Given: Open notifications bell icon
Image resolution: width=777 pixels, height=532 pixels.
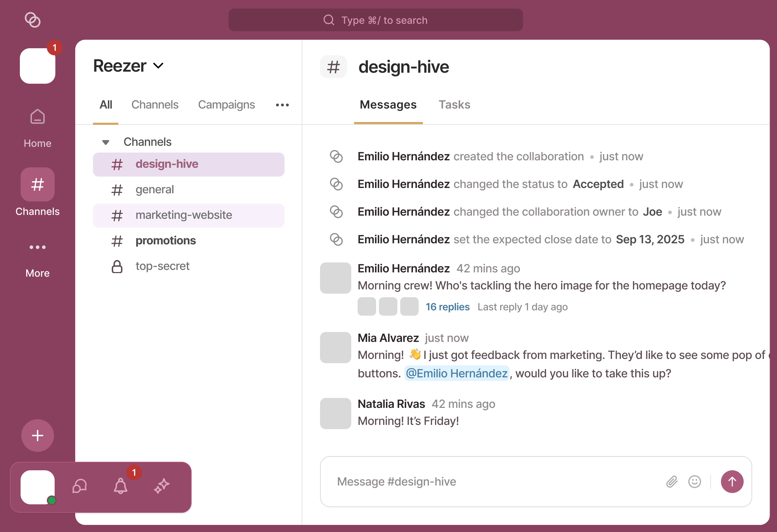Looking at the screenshot, I should tap(121, 486).
